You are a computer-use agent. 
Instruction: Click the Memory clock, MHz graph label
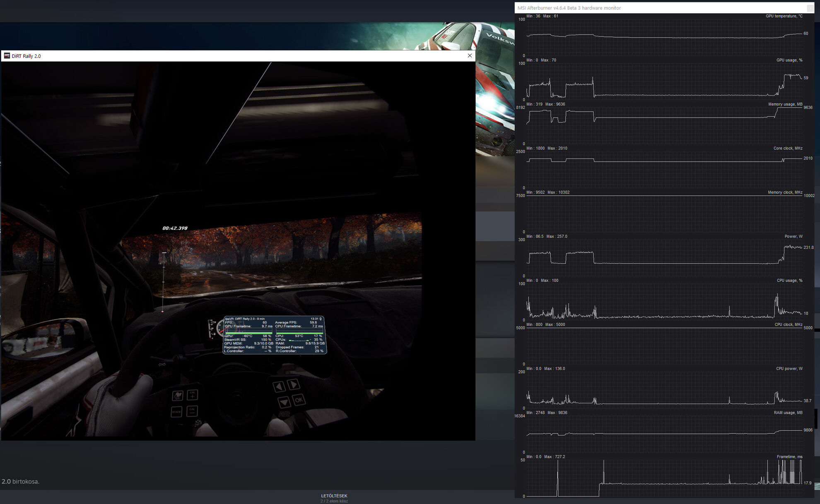pyautogui.click(x=785, y=192)
